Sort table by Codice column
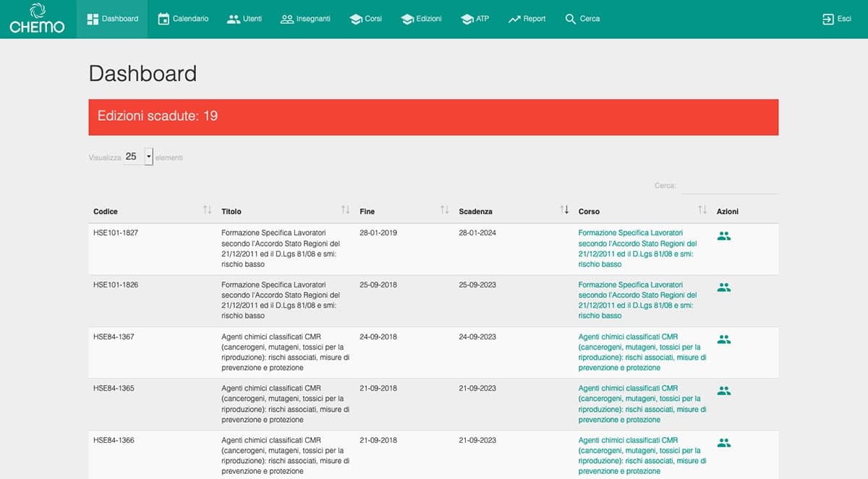This screenshot has width=868, height=479. (207, 211)
